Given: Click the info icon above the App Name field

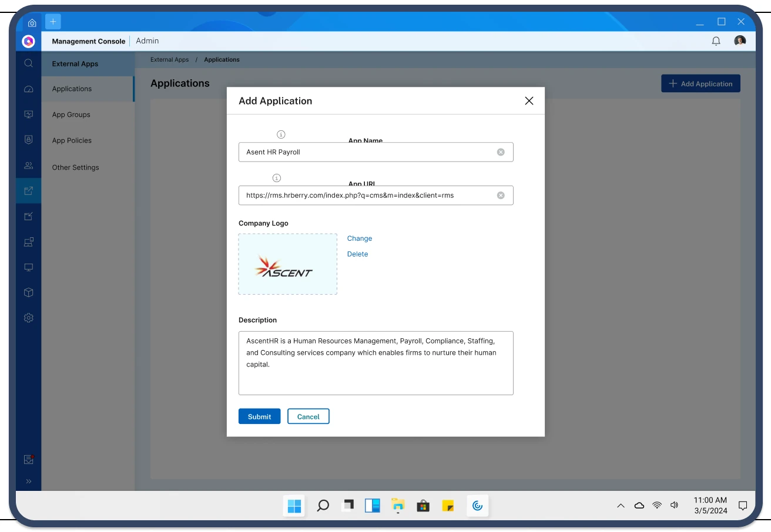Looking at the screenshot, I should coord(281,134).
